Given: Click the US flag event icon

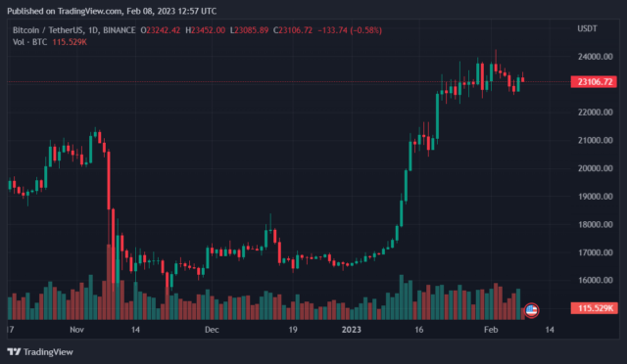Looking at the screenshot, I should pyautogui.click(x=531, y=310).
